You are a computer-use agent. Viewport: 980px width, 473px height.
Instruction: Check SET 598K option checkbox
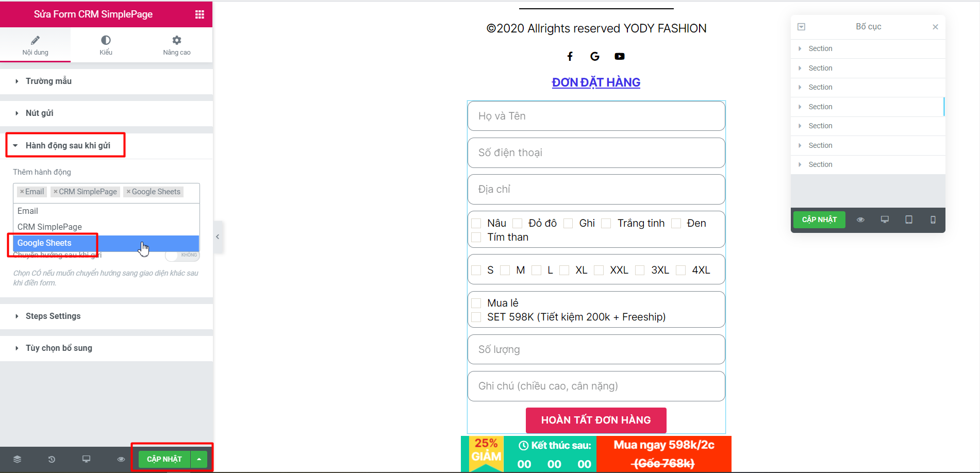click(476, 317)
